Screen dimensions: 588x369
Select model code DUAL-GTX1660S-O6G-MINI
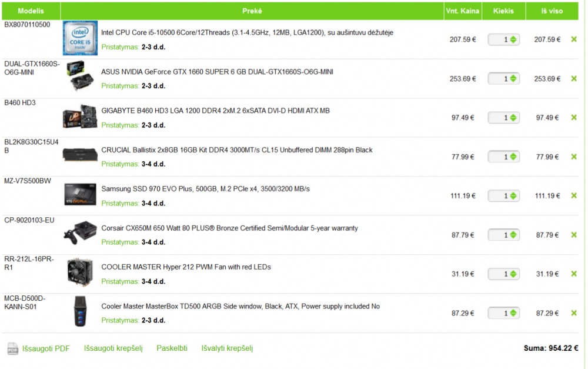[32, 68]
